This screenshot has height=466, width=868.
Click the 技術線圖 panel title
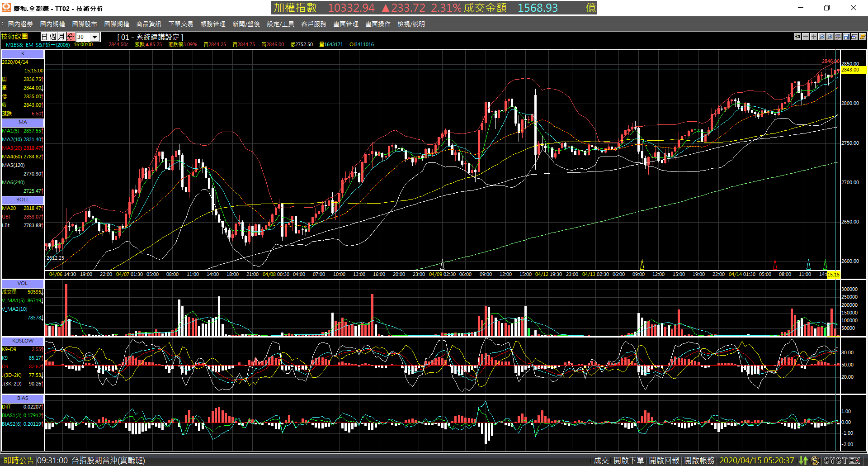pyautogui.click(x=14, y=37)
